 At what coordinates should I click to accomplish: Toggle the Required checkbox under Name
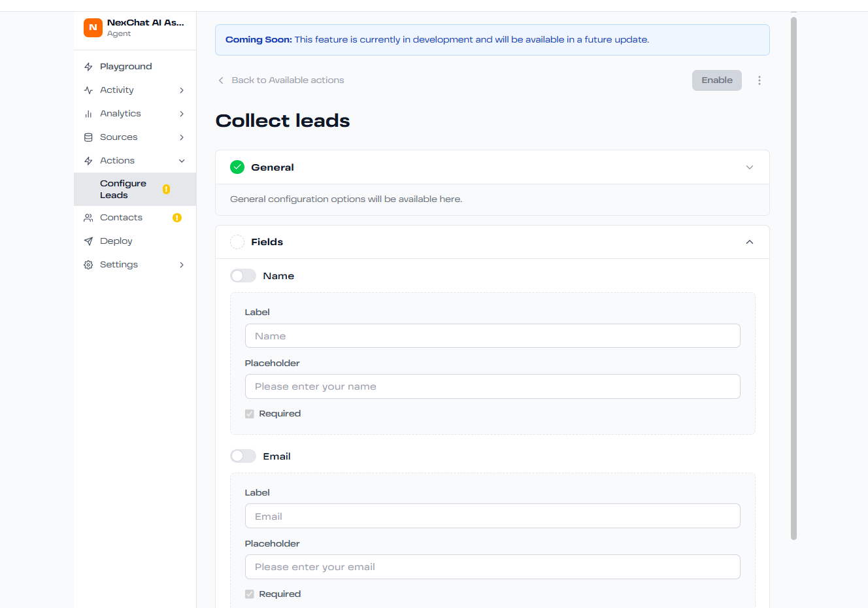pos(250,414)
